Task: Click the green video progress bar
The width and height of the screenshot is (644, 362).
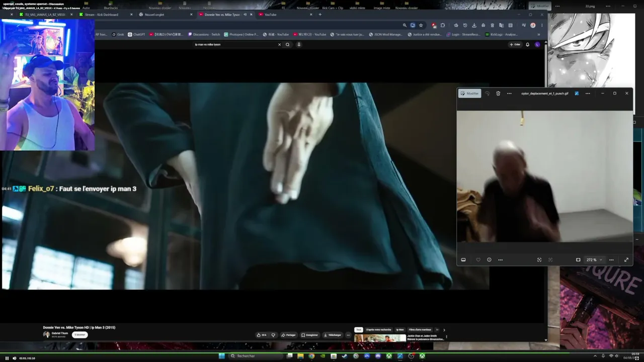Action: pyautogui.click(x=322, y=353)
